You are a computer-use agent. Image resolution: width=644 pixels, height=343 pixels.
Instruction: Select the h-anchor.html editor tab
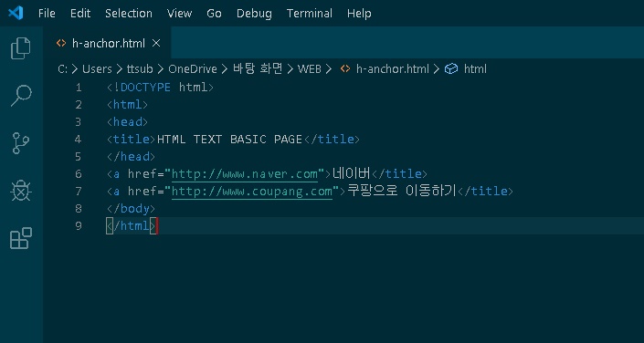tap(108, 43)
